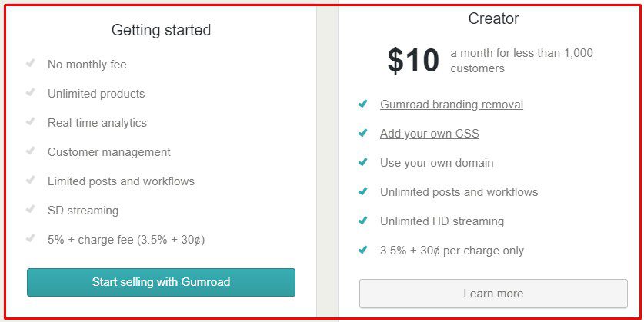Open the Add your own CSS link
This screenshot has width=644, height=322.
(x=429, y=134)
